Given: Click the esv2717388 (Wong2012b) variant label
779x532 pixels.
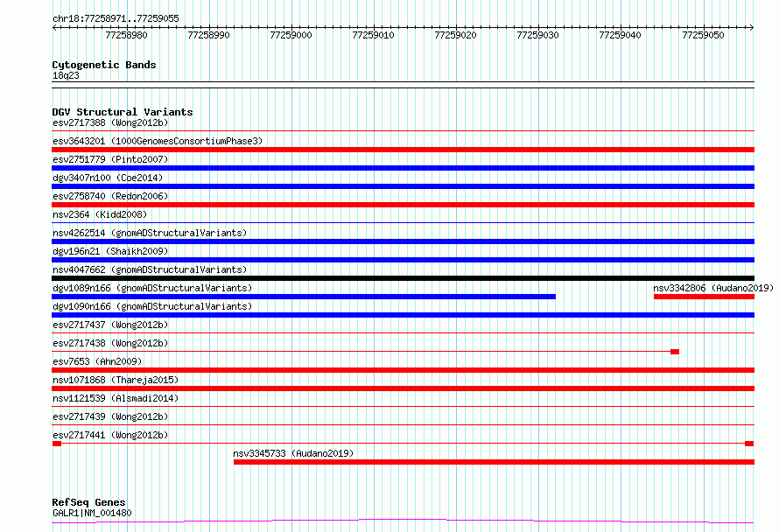Looking at the screenshot, I should [x=110, y=122].
